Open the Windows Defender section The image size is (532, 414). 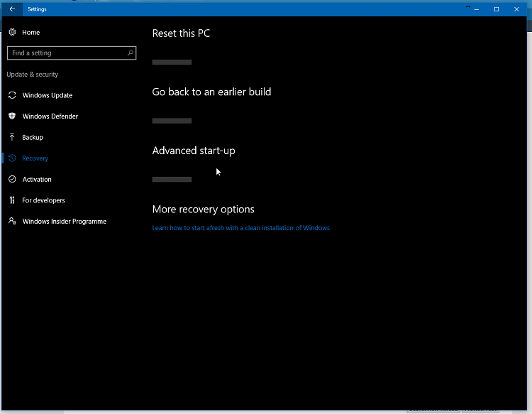pyautogui.click(x=50, y=116)
